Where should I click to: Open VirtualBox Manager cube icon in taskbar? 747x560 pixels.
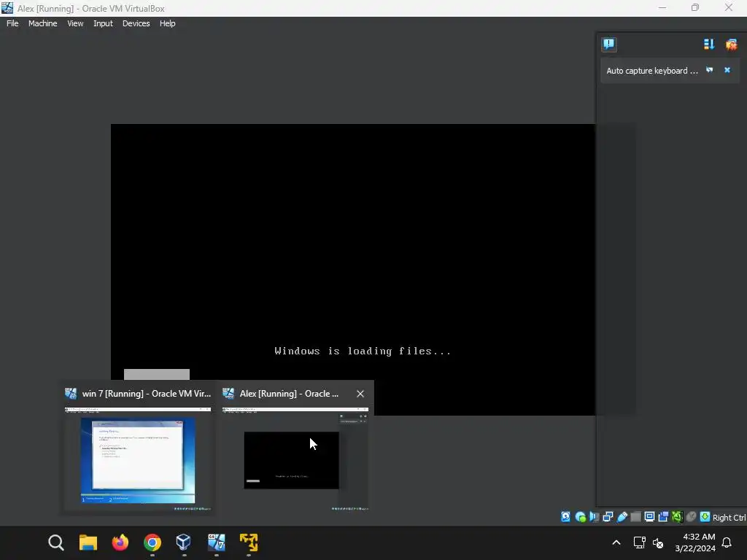[x=183, y=542]
